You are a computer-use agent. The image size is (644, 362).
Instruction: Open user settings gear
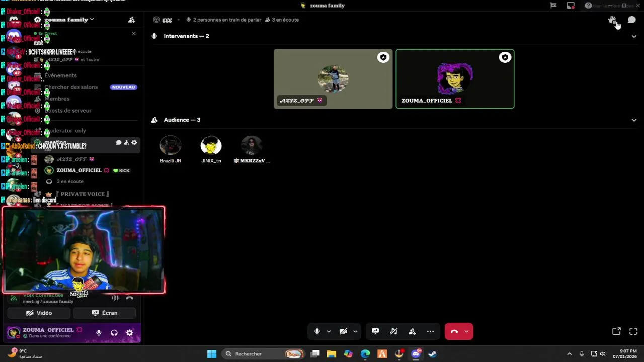129,333
